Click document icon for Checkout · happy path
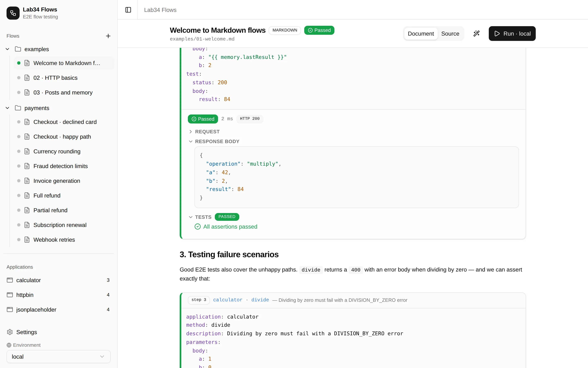 pos(27,137)
